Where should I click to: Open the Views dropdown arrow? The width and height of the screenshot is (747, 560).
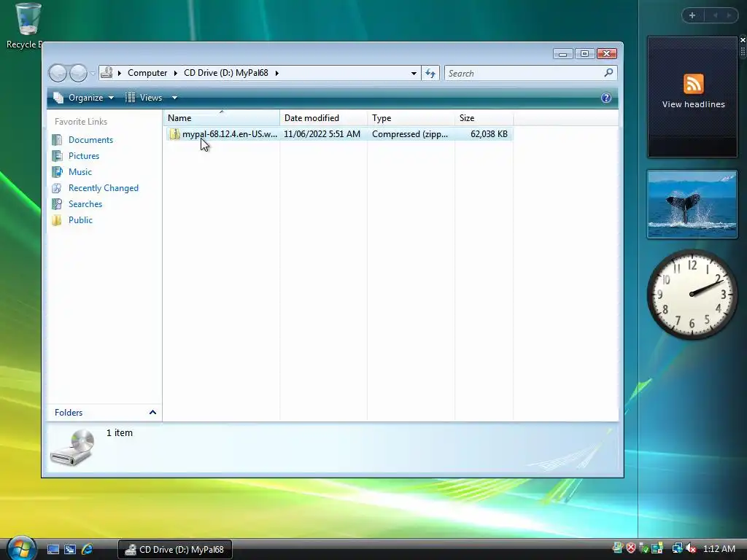click(x=174, y=98)
